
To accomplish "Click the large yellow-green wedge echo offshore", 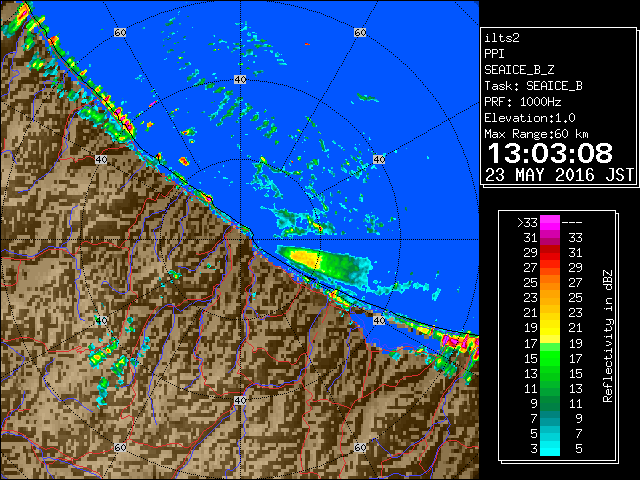I will coord(322,264).
